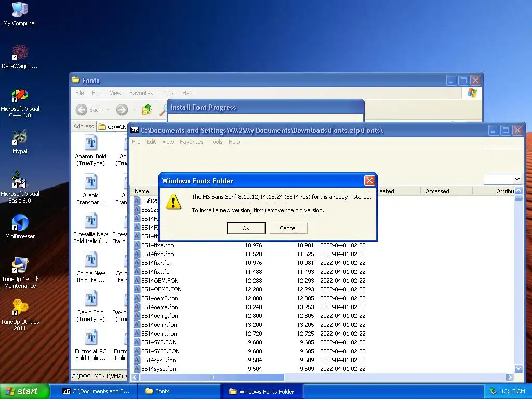Open the path dropdown in the 7-Zip window
532x399 pixels.
pyautogui.click(x=517, y=179)
